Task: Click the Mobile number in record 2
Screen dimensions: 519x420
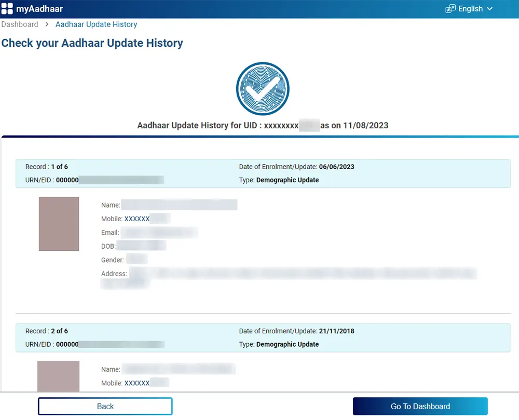Action: [x=147, y=383]
